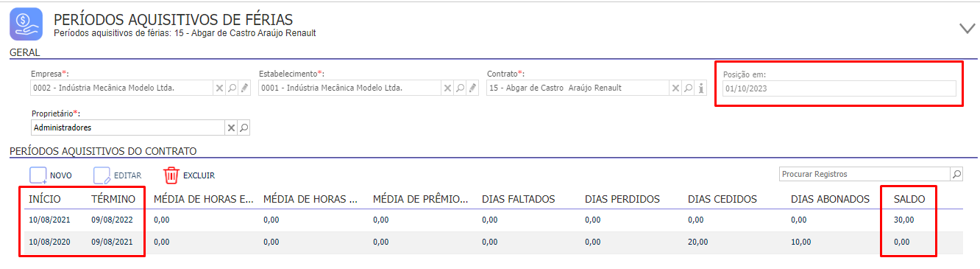Show Contrato information icon
The image size is (980, 269).
[701, 88]
